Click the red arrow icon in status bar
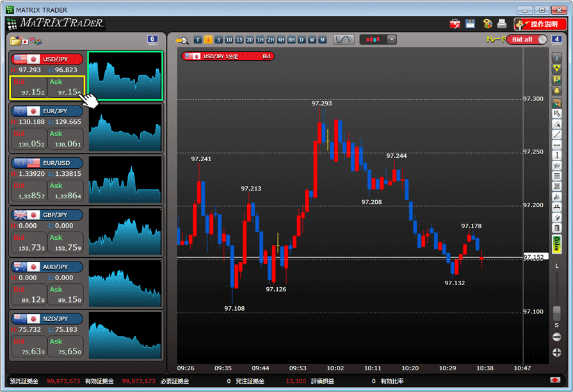This screenshot has height=392, width=573. click(x=555, y=380)
